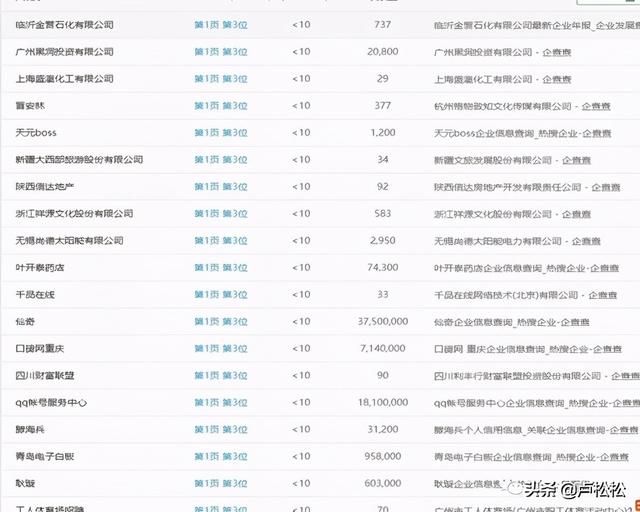Select the value 958,000
Viewport: 640px width, 512px height.
(x=382, y=456)
